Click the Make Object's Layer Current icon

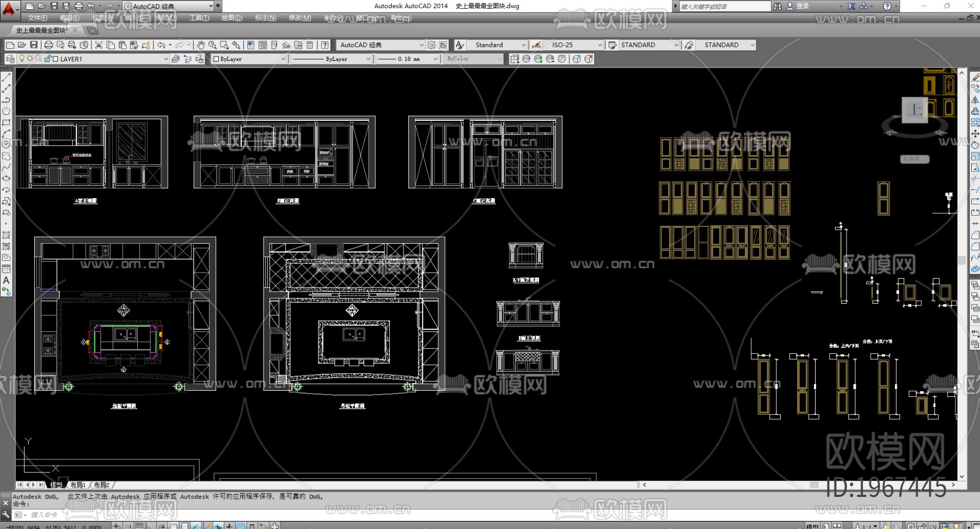point(175,59)
